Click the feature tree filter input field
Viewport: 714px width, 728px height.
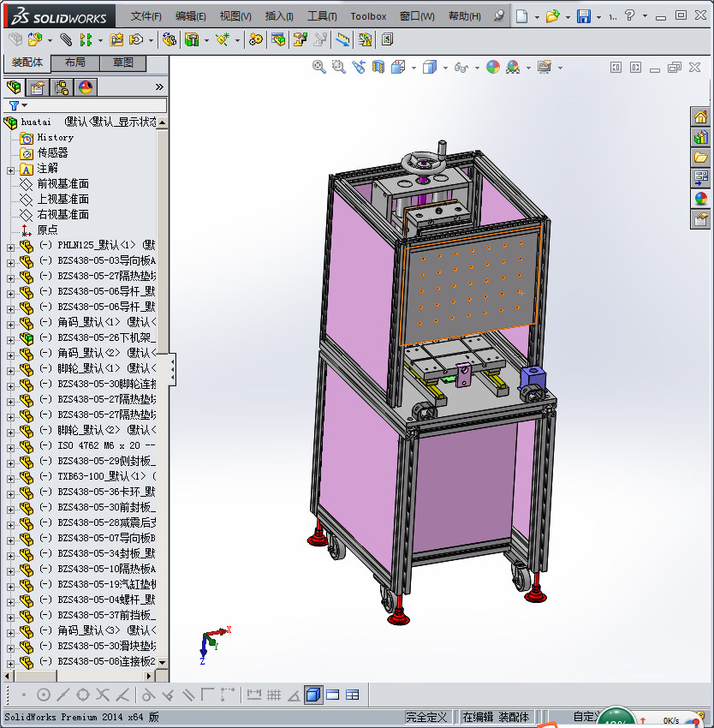click(x=97, y=105)
